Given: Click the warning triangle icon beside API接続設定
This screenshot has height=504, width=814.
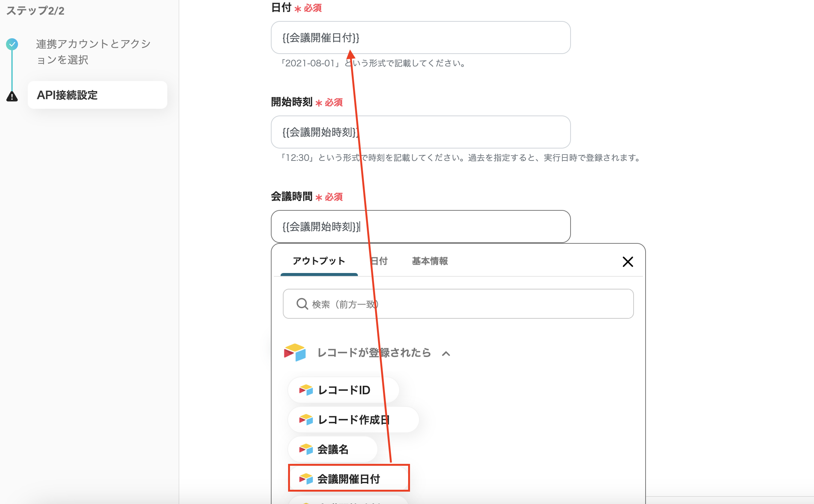Looking at the screenshot, I should point(12,97).
